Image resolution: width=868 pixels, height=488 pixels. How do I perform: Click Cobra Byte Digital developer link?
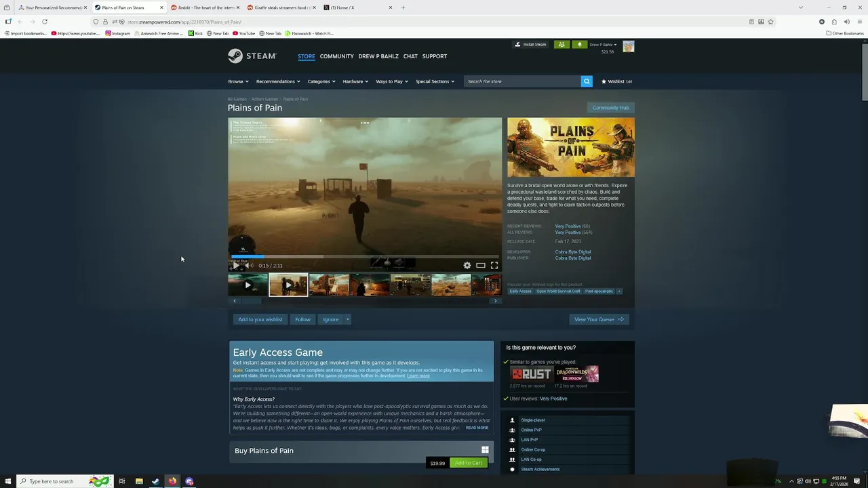(x=573, y=252)
